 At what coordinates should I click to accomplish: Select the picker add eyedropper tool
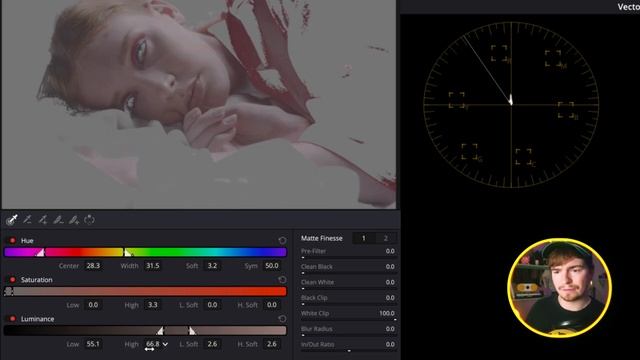pyautogui.click(x=43, y=220)
